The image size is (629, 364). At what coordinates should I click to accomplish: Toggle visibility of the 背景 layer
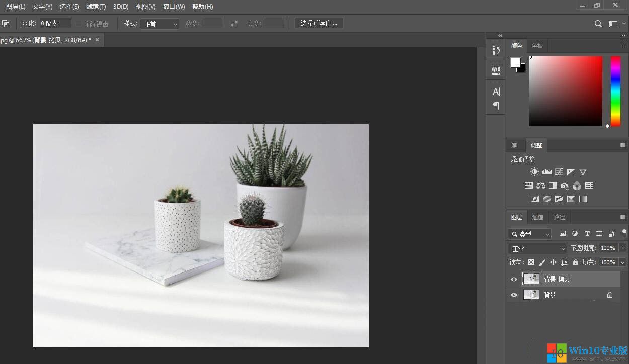coord(514,295)
